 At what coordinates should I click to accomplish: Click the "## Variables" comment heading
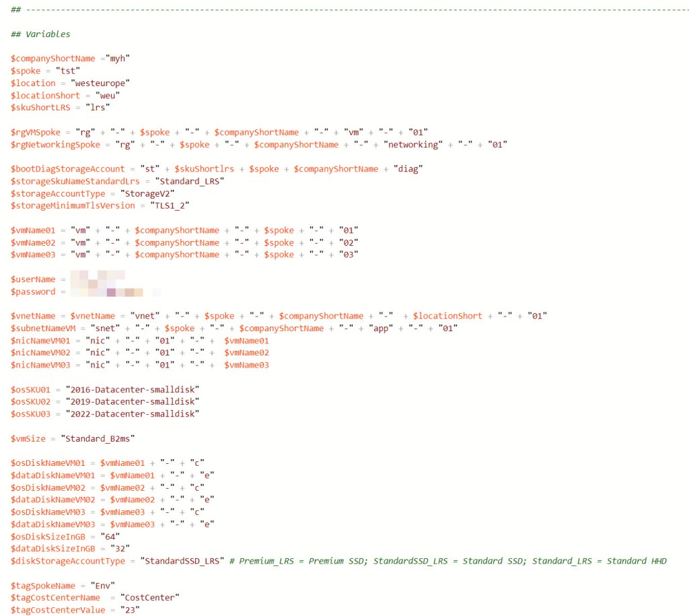click(40, 34)
